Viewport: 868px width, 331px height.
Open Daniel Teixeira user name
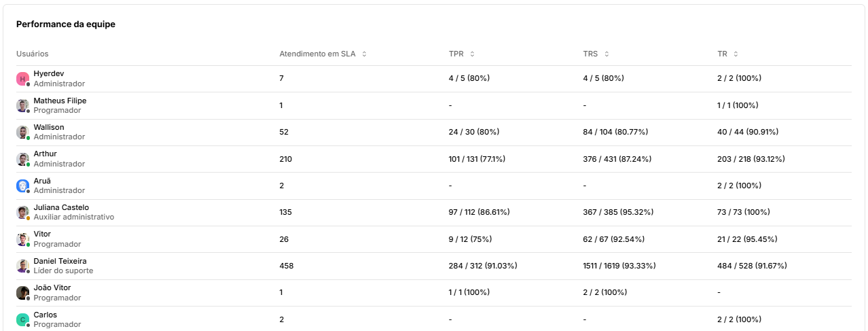pyautogui.click(x=60, y=261)
